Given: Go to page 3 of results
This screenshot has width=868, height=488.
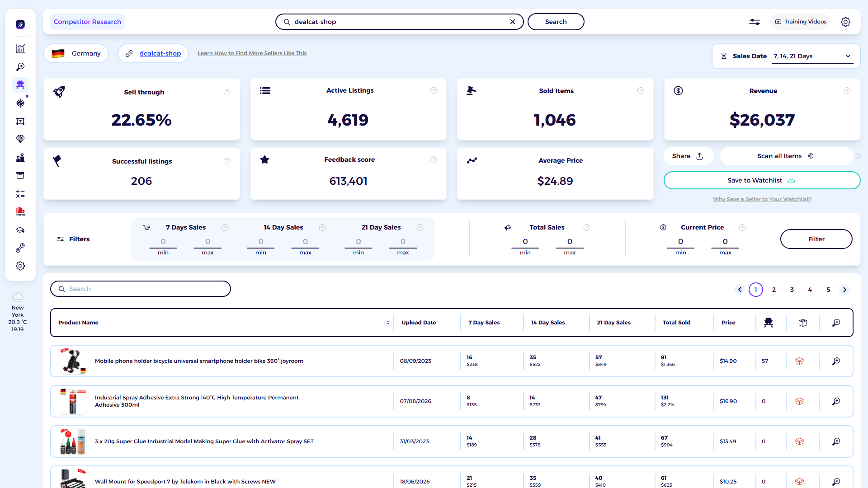Looking at the screenshot, I should 792,290.
